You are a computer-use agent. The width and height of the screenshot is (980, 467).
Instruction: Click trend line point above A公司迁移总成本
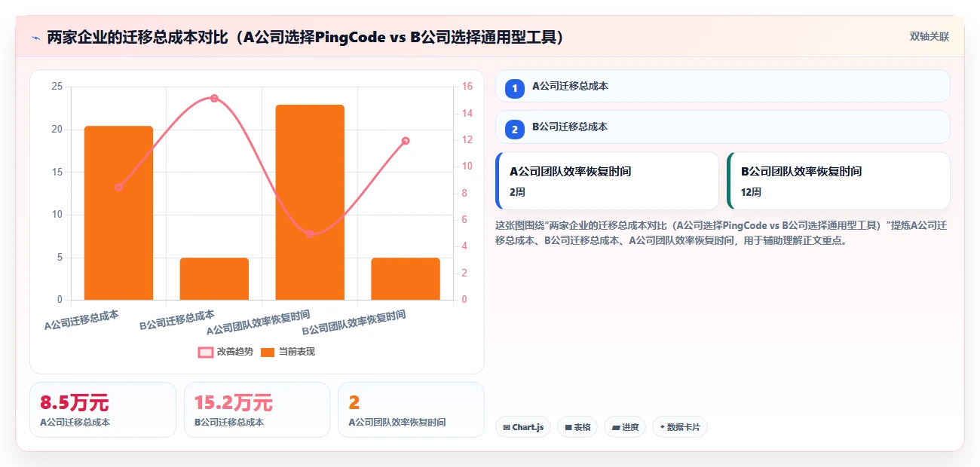pos(118,187)
